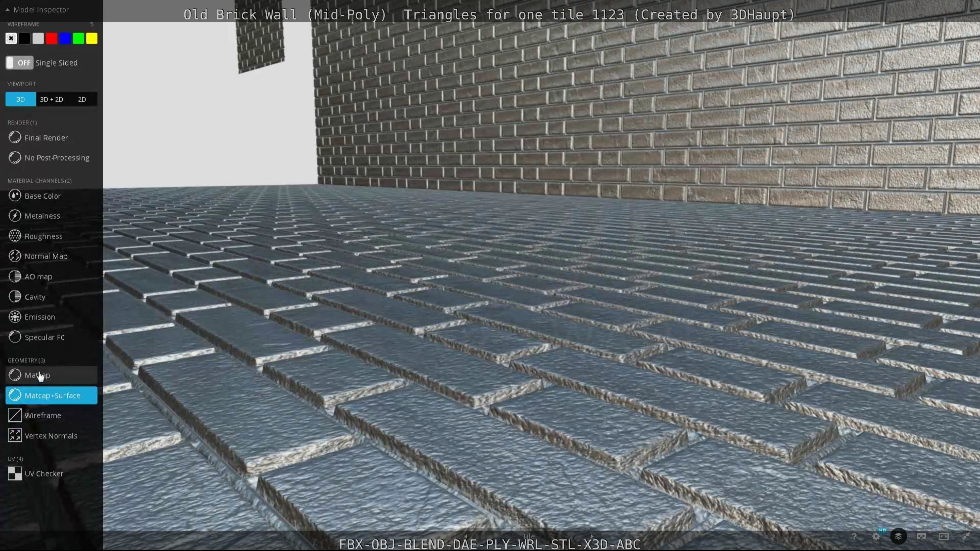Switch viewport to 2D tab
980x551 pixels.
click(x=82, y=99)
